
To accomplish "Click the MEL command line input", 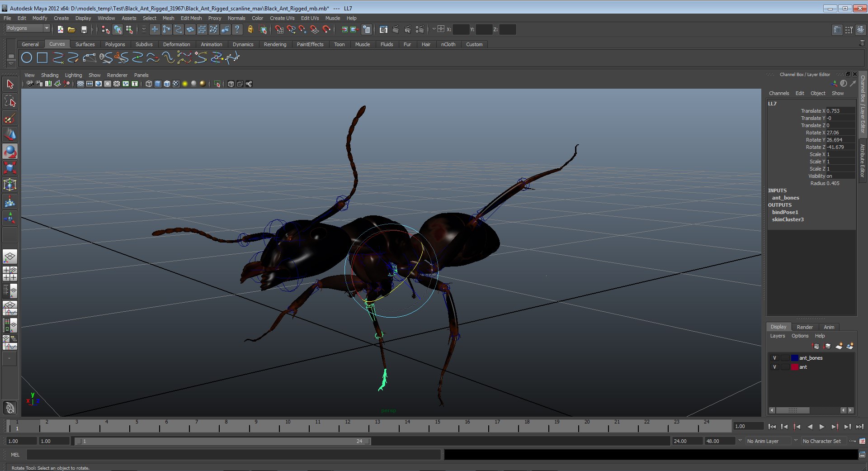I will tap(234, 455).
